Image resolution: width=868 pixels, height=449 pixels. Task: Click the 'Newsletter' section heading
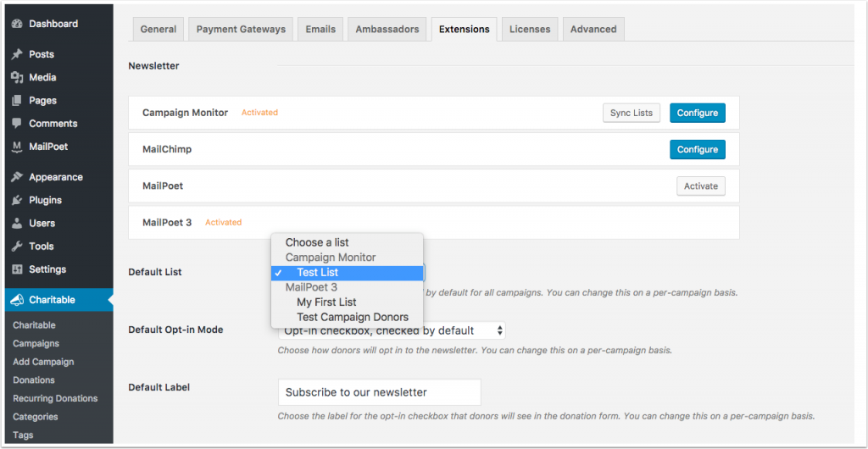(154, 66)
